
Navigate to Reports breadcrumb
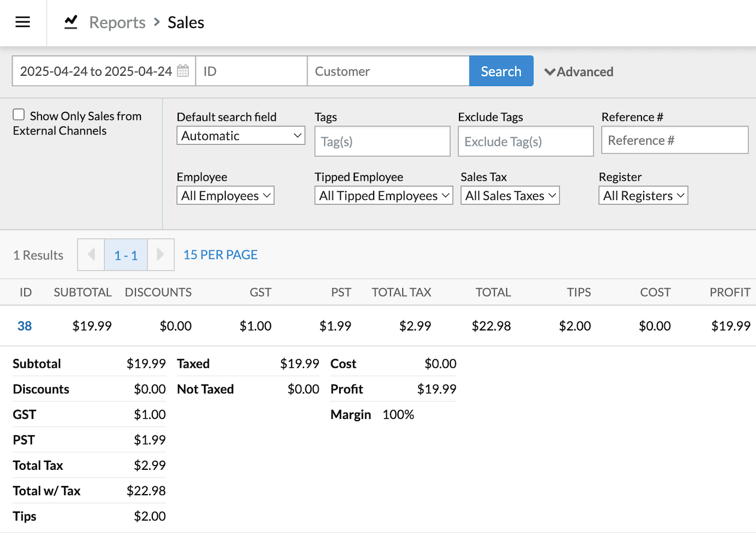[117, 22]
